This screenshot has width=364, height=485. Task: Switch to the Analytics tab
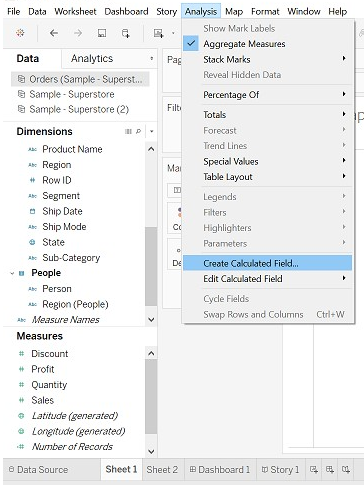[x=92, y=59]
